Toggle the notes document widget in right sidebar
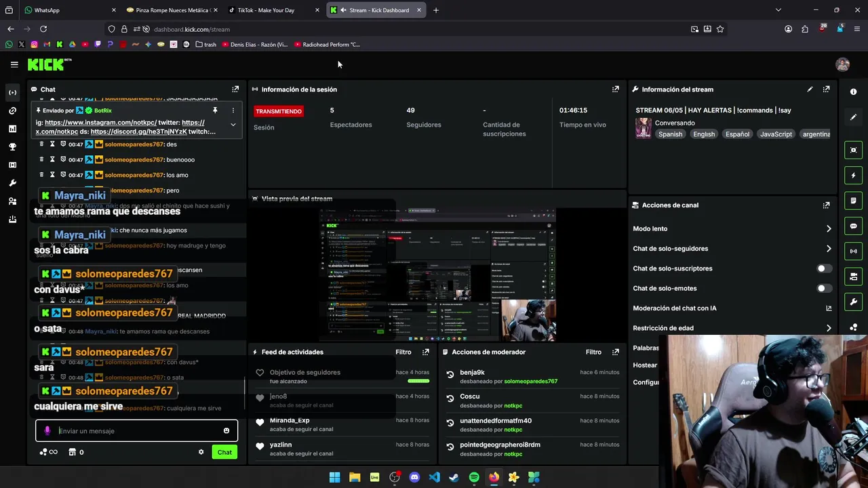 854,201
